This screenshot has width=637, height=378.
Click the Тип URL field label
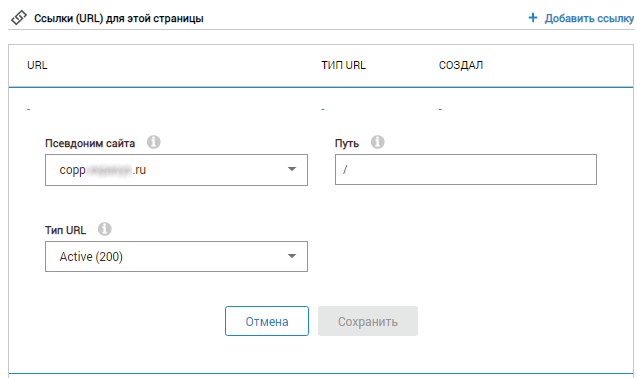click(x=65, y=230)
